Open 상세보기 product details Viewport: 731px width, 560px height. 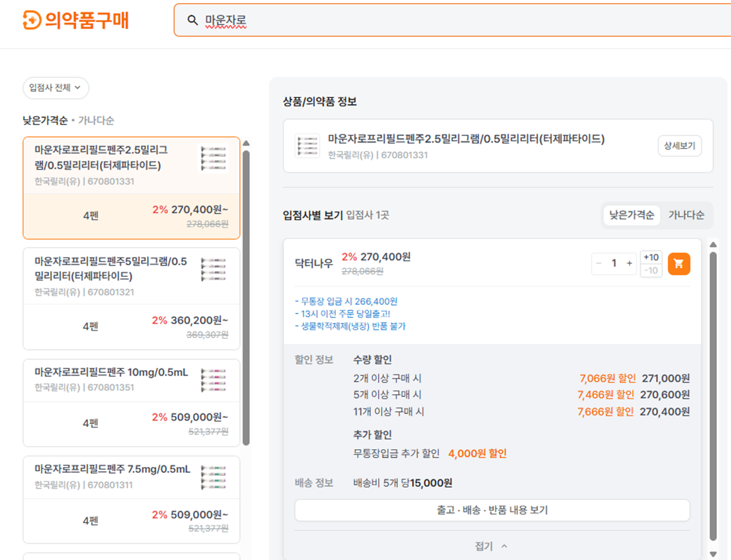pos(679,146)
